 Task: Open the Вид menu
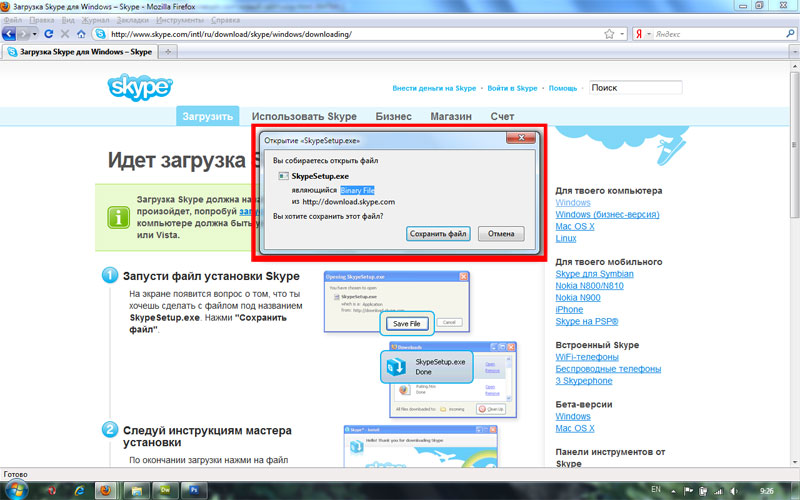click(x=68, y=20)
